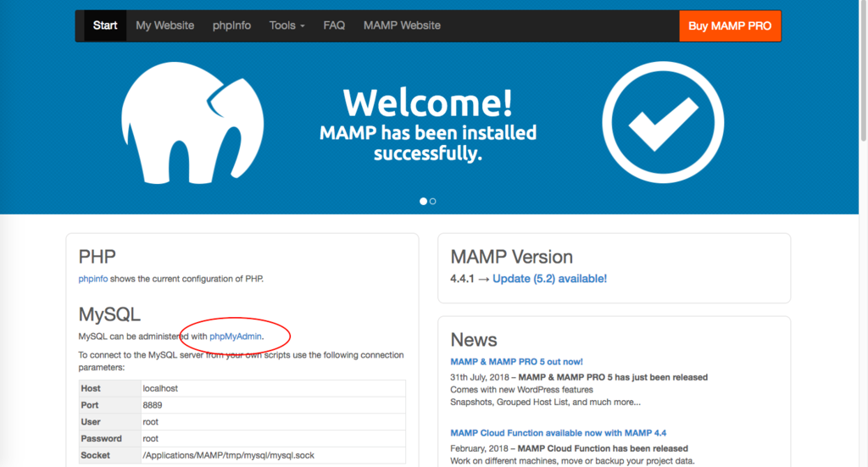Select the Host value localhost
Screen dimensions: 868x467
click(x=160, y=388)
